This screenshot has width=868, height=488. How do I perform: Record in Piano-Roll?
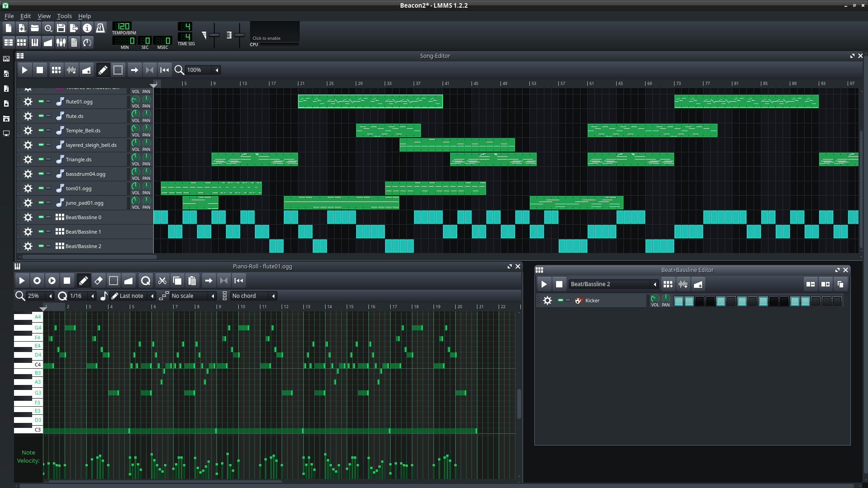coord(37,281)
